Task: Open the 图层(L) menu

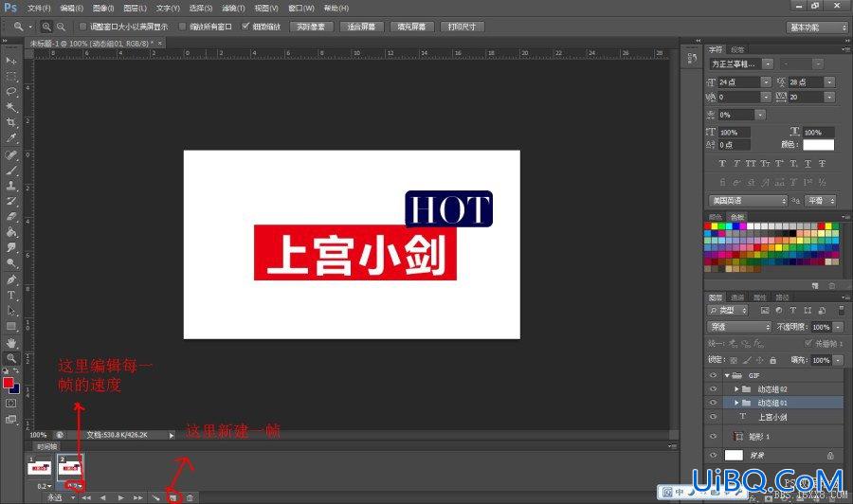Action: coord(135,9)
